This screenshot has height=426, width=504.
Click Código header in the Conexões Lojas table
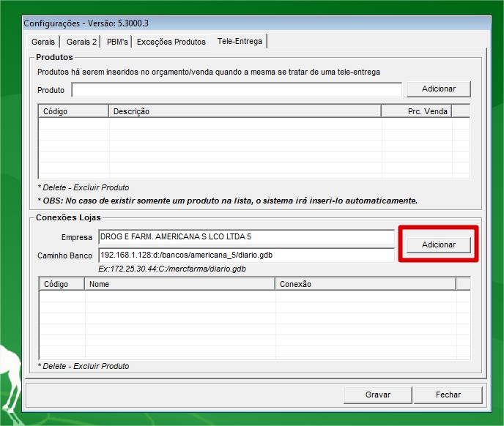tap(62, 284)
